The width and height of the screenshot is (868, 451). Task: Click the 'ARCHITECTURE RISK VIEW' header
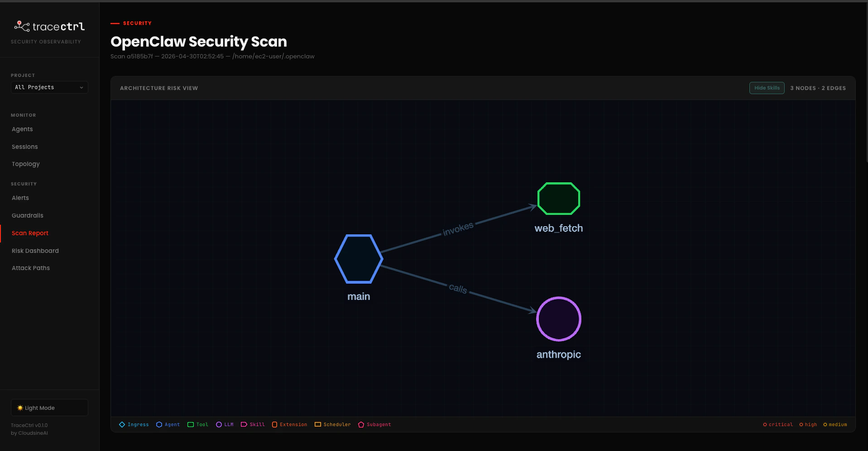coord(159,88)
